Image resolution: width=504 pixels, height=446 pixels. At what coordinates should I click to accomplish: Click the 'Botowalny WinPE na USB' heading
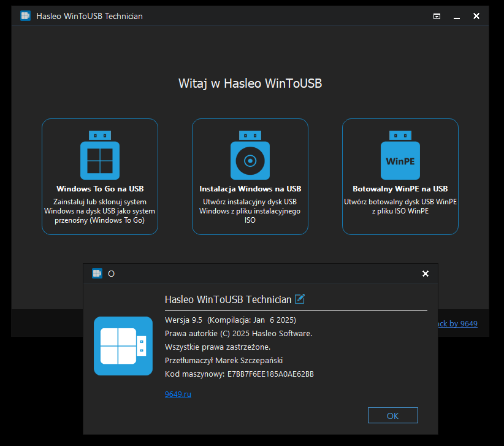coord(400,189)
